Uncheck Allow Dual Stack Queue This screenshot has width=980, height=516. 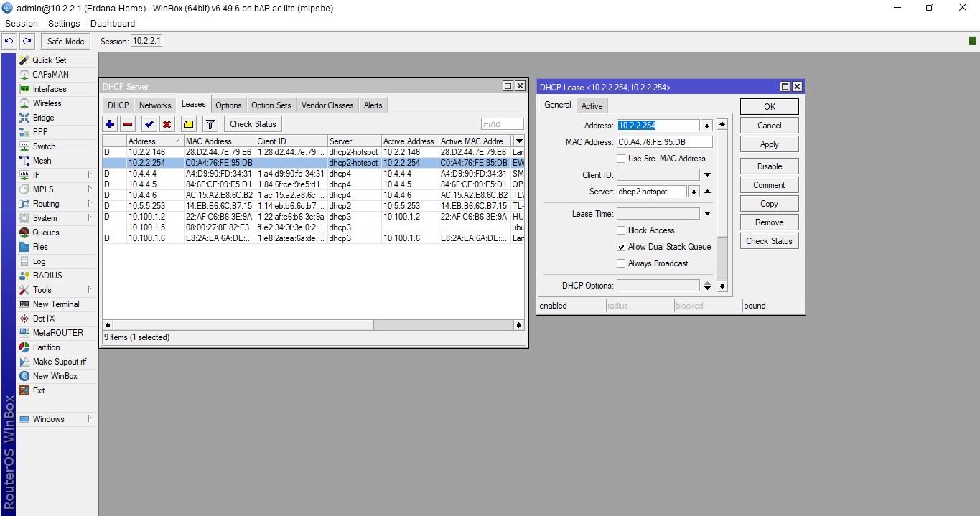tap(621, 247)
